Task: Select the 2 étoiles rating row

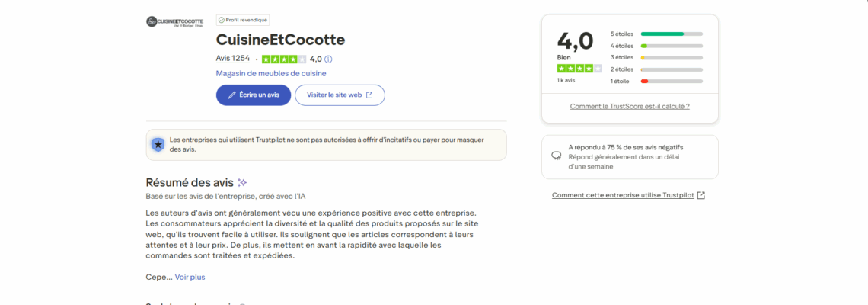Action: [656, 69]
